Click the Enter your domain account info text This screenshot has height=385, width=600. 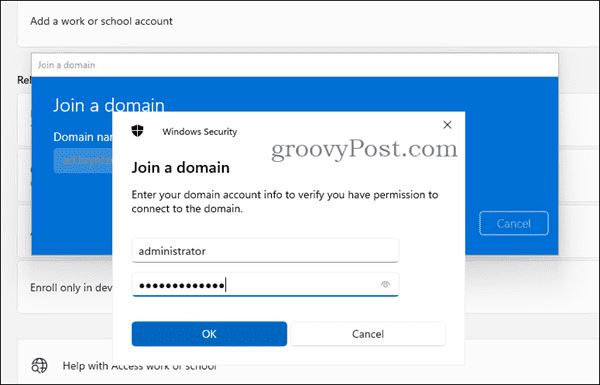click(x=285, y=202)
